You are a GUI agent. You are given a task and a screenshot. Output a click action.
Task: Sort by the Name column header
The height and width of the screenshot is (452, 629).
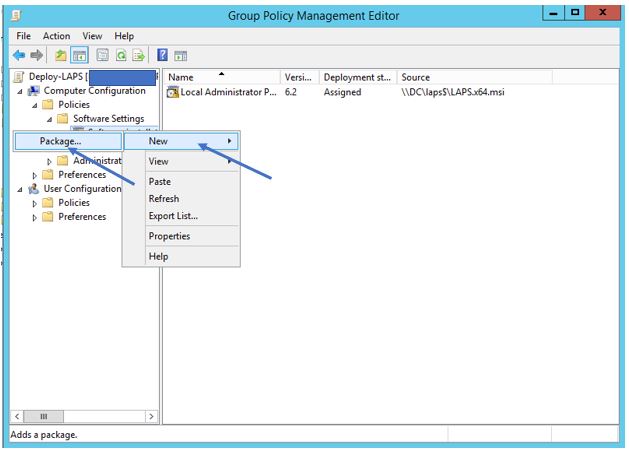(222, 77)
